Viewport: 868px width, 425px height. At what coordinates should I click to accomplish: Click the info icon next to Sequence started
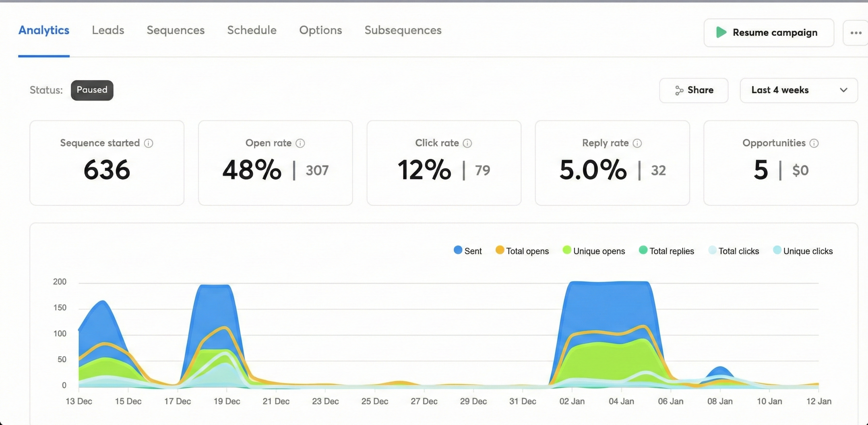149,143
